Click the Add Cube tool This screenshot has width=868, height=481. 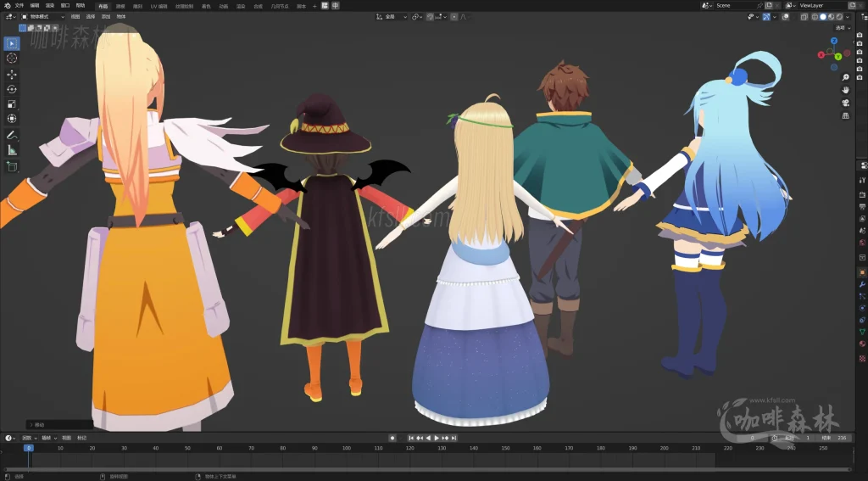(x=12, y=166)
